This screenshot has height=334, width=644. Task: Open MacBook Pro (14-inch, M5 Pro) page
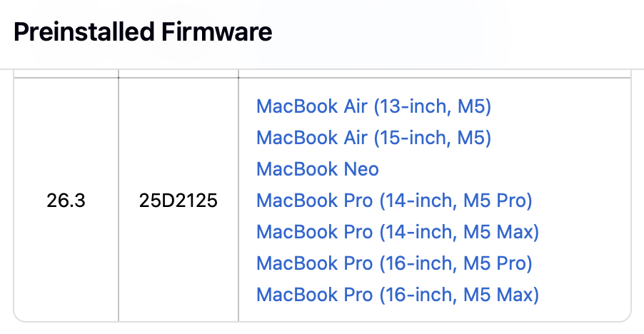[394, 201]
